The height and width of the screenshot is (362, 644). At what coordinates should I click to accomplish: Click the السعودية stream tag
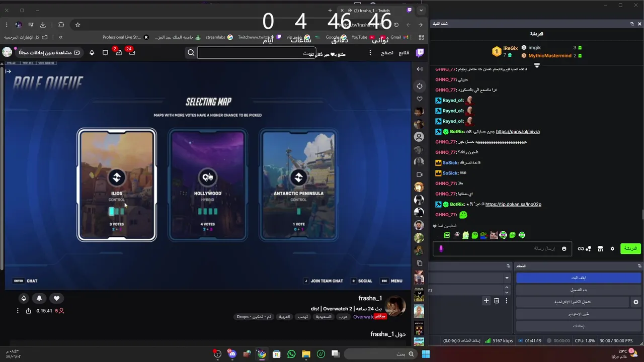(x=324, y=317)
